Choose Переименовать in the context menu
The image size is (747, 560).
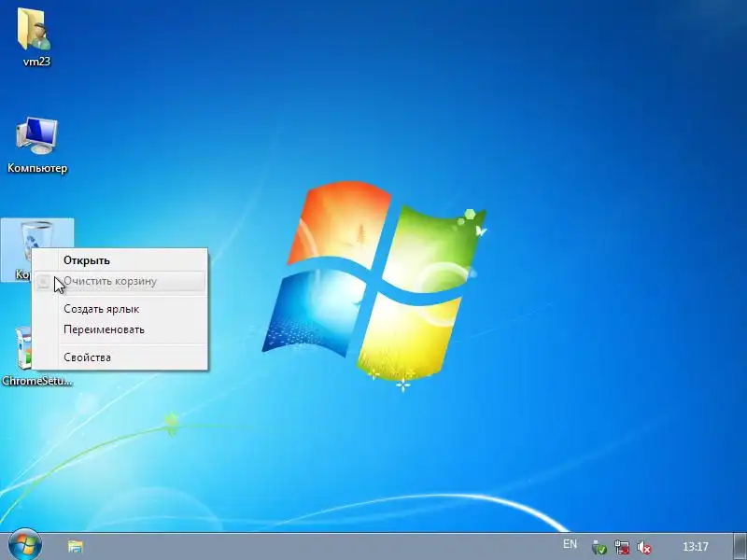click(120, 329)
